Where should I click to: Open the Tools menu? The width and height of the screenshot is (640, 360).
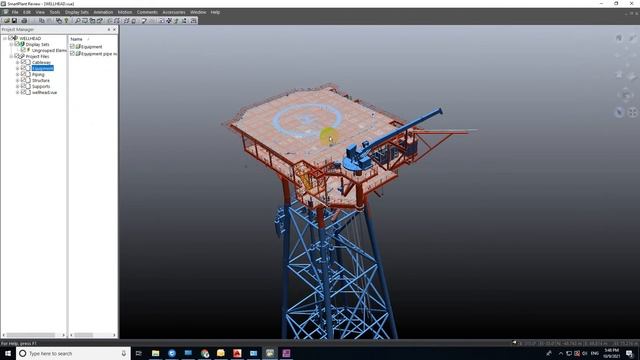(55, 12)
